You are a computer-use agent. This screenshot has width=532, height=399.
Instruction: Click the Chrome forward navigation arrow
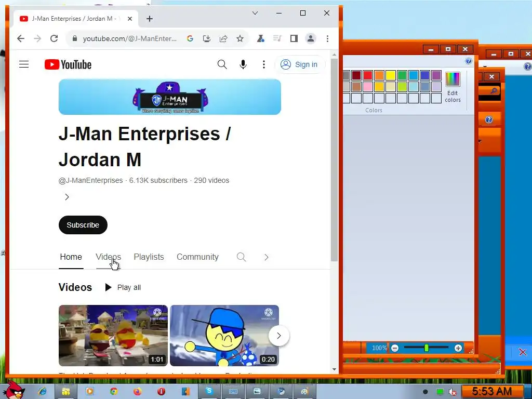click(x=37, y=38)
